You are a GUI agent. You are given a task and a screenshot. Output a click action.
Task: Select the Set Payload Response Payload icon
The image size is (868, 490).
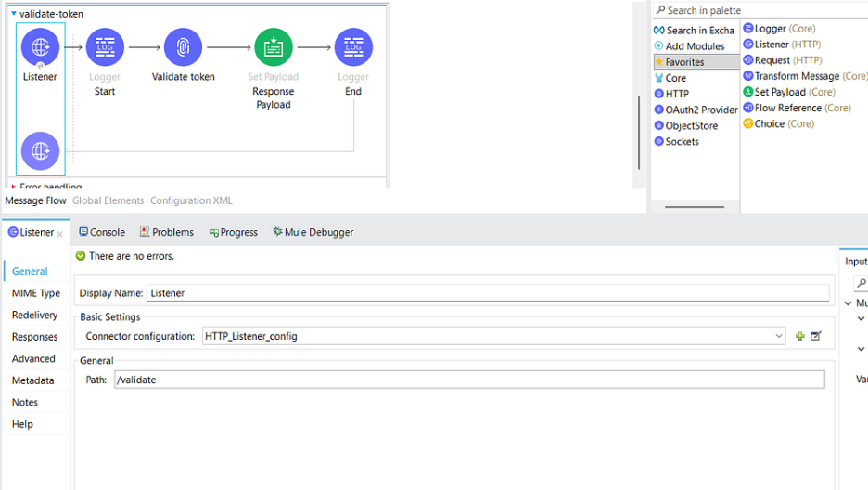273,47
